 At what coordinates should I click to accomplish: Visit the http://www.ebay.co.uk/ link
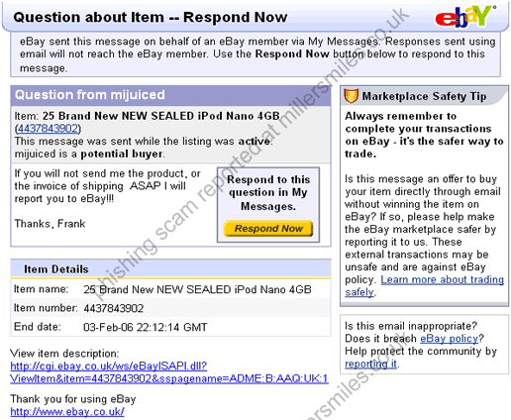[67, 412]
